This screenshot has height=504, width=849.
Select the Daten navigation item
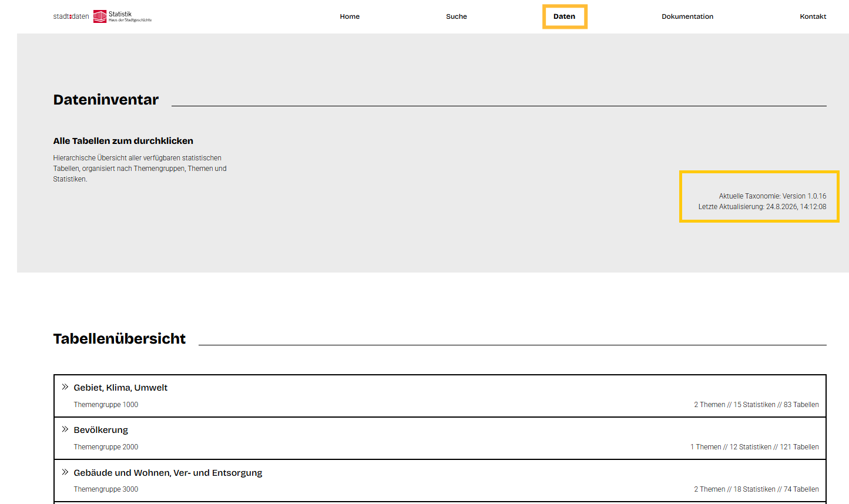pyautogui.click(x=565, y=16)
